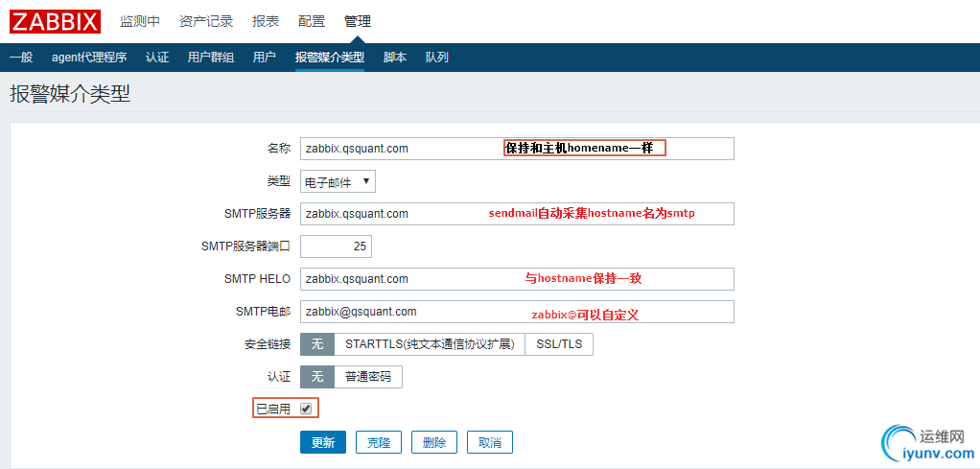Viewport: 980px width, 469px height.
Task: Toggle the 已启用 checkbox
Action: tap(306, 409)
